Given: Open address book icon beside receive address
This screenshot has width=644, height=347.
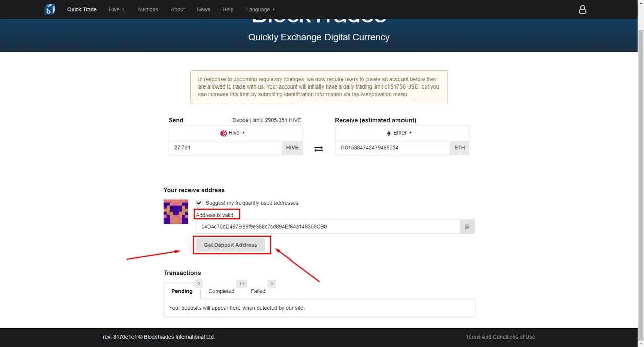Looking at the screenshot, I should coord(467,227).
